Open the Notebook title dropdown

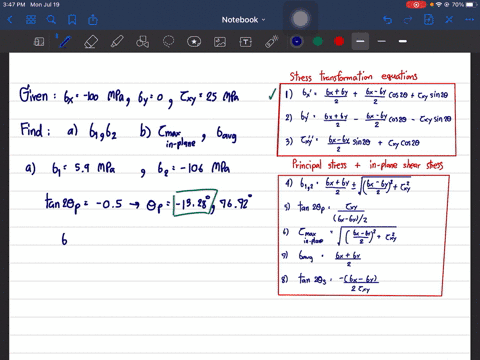(x=243, y=20)
